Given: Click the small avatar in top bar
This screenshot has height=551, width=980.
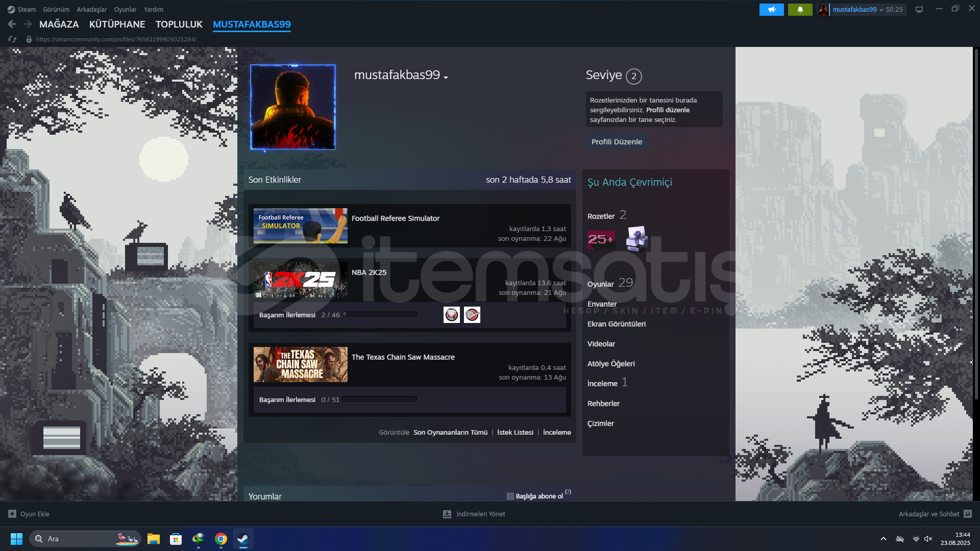Looking at the screenshot, I should (x=823, y=9).
